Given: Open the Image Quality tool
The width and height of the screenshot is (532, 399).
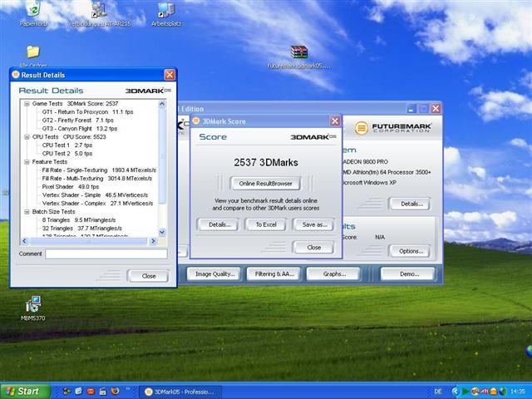Looking at the screenshot, I should click(214, 274).
